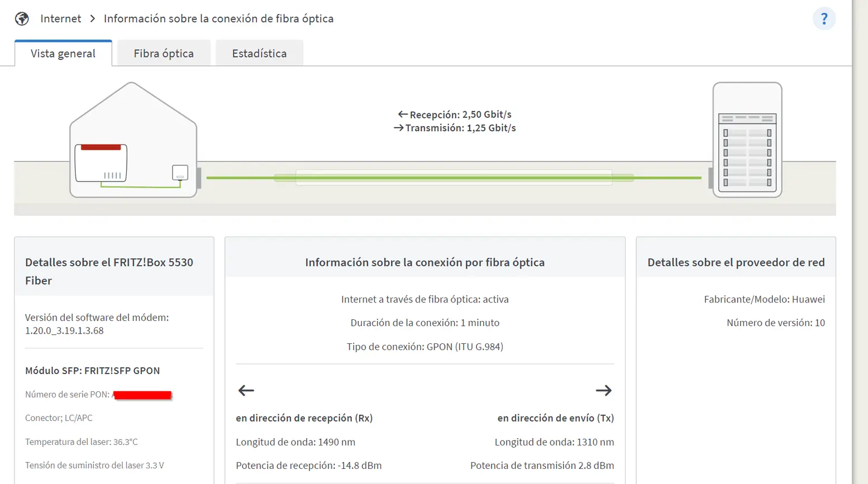
Task: Click the globe Internet icon
Action: (22, 18)
